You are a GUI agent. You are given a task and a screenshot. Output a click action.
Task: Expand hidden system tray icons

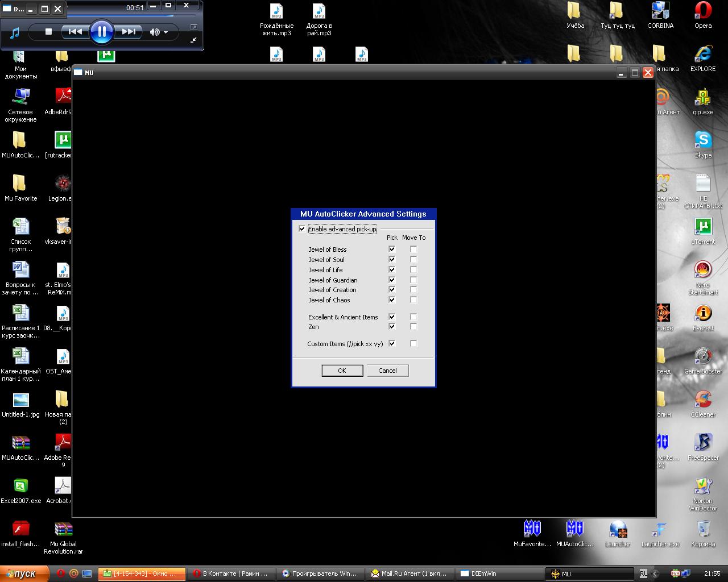coord(656,573)
